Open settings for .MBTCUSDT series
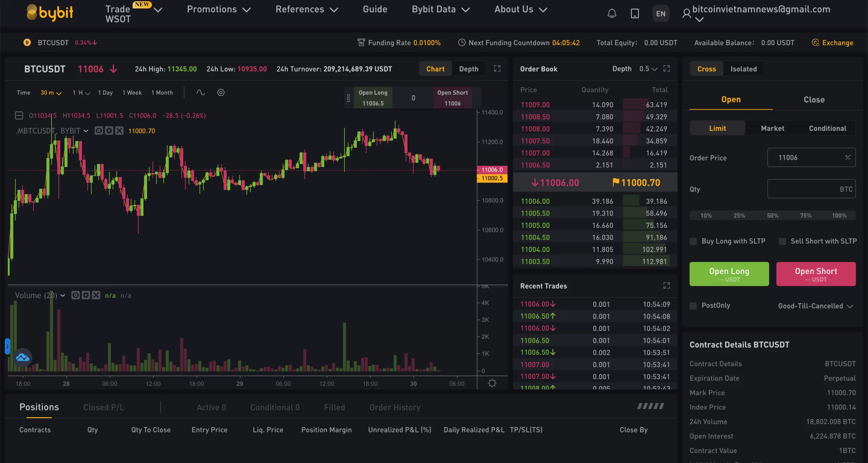This screenshot has width=868, height=463. click(x=109, y=131)
